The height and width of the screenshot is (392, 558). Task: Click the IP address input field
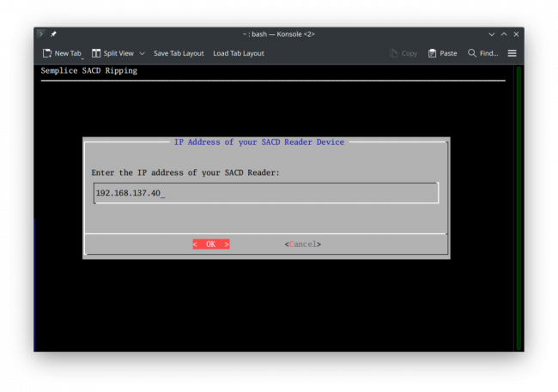[x=266, y=192]
